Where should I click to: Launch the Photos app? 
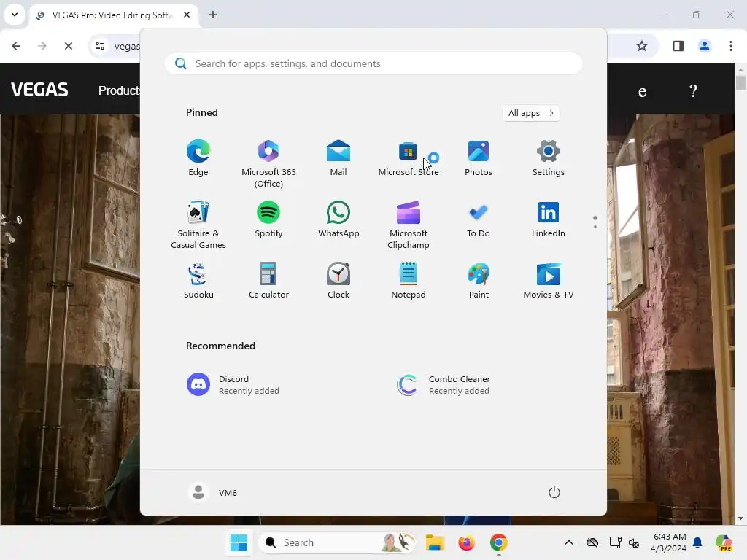[479, 158]
